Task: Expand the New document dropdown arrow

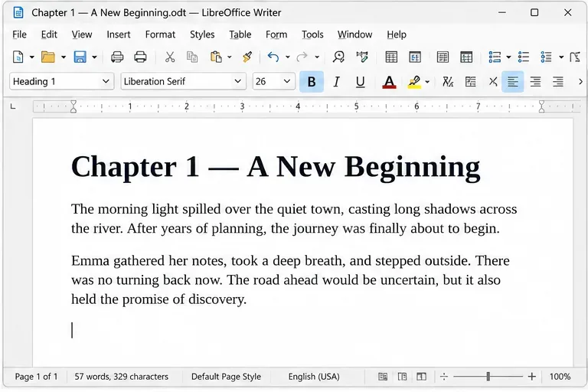Action: point(32,57)
